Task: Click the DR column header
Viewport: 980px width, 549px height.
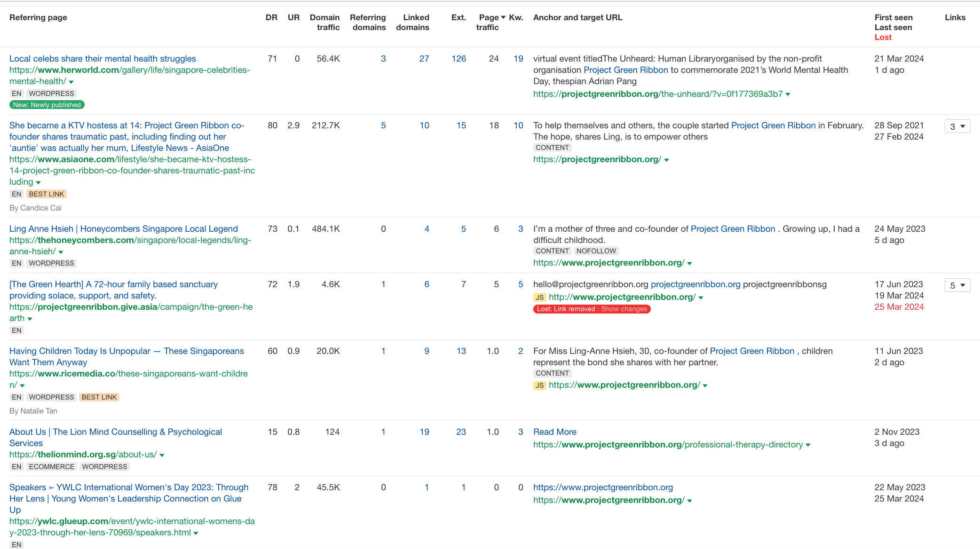Action: tap(271, 17)
